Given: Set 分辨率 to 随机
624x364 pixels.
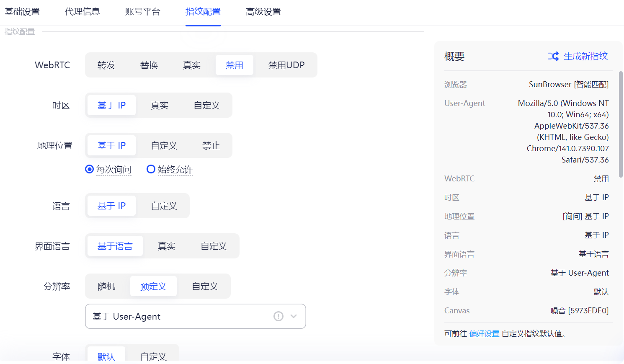Looking at the screenshot, I should (106, 286).
